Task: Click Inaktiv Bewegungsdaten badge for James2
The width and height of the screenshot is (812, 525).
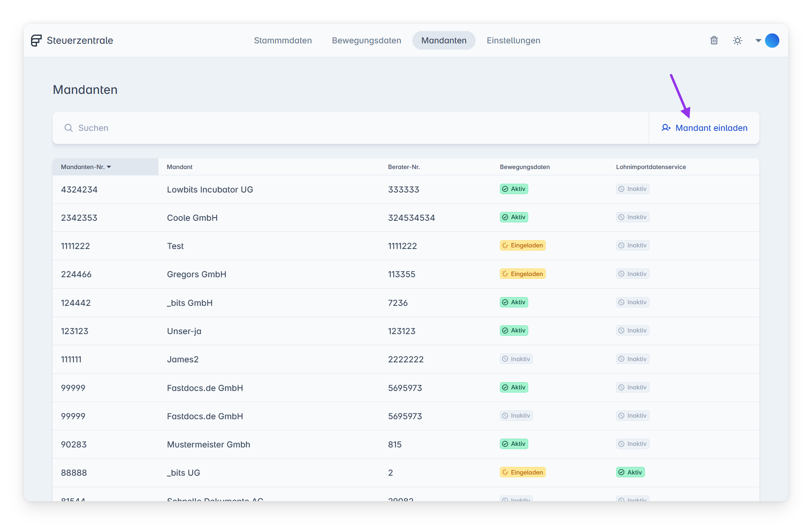Action: click(516, 359)
